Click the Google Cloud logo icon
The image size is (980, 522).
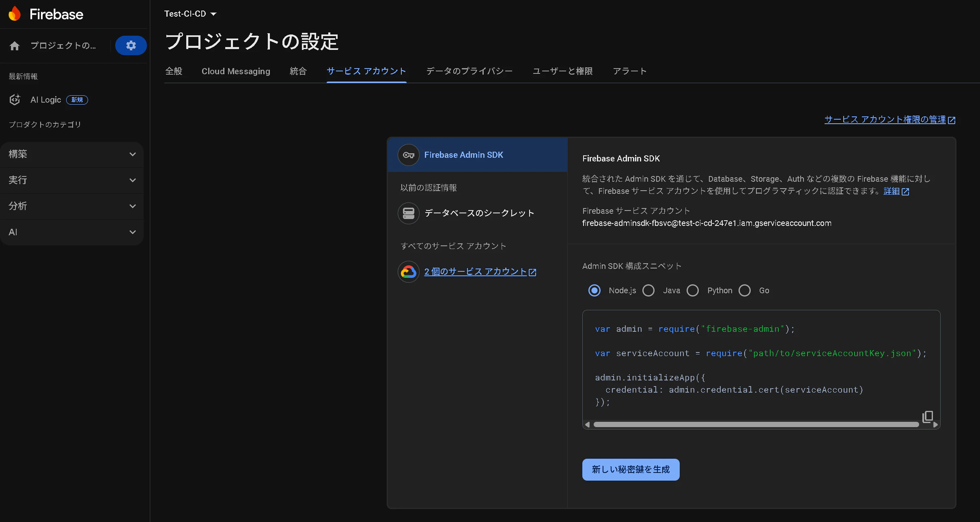click(409, 272)
